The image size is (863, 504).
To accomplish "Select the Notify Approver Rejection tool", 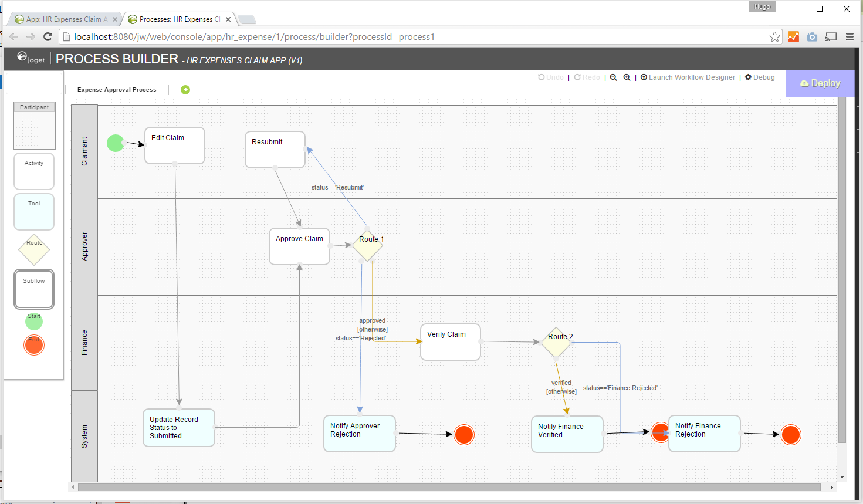I will pos(360,434).
